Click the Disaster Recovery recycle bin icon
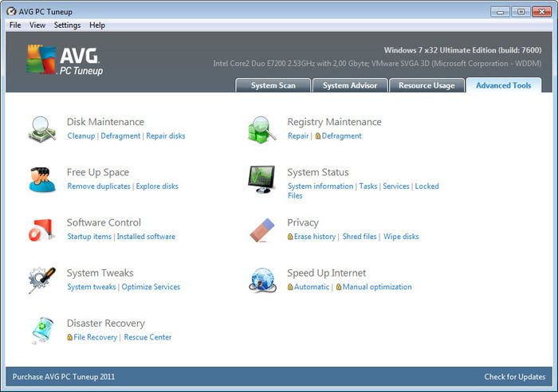558x392 pixels. point(42,331)
